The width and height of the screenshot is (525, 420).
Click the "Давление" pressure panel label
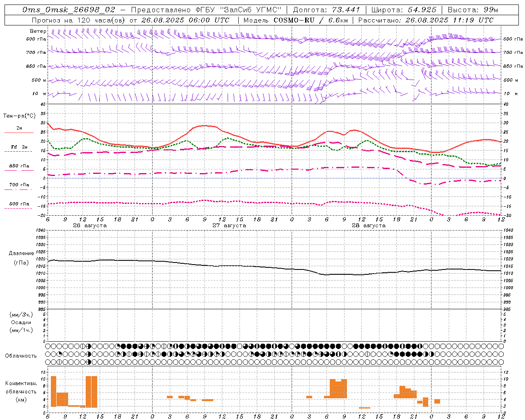pos(21,253)
